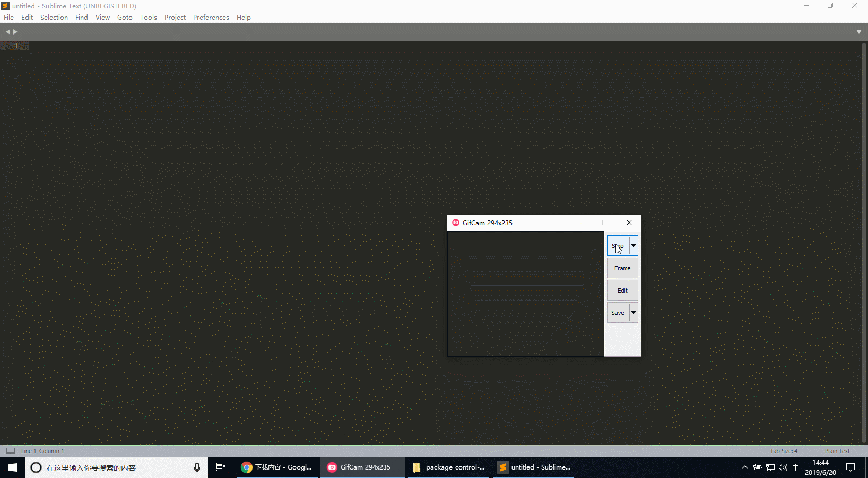
Task: Click the Sublime Text vertical scrollbar
Action: (864, 243)
